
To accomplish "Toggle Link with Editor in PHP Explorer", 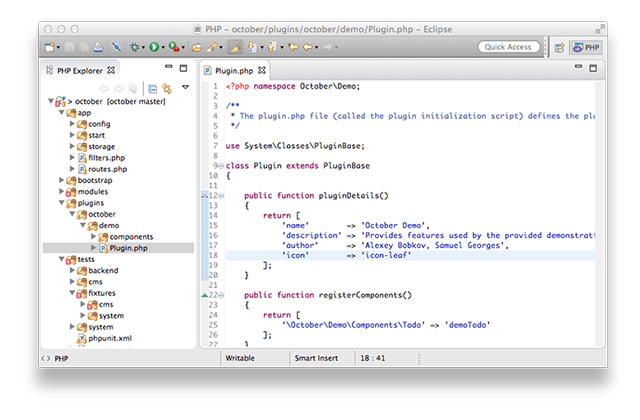I will click(x=167, y=89).
